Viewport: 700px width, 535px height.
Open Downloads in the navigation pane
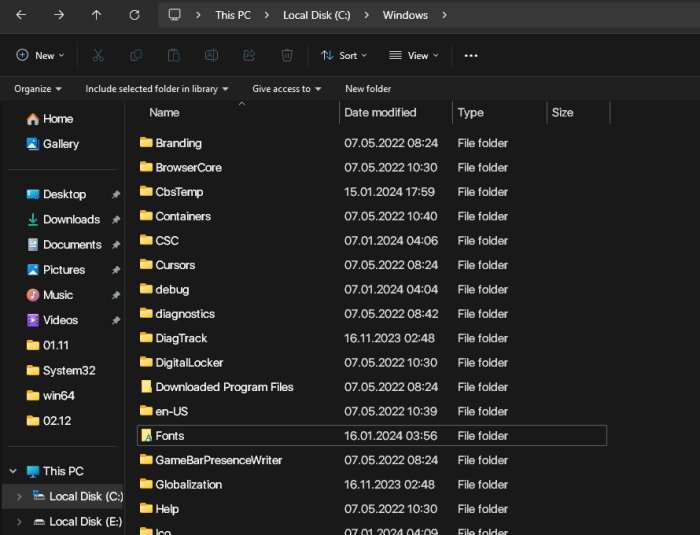tap(71, 219)
